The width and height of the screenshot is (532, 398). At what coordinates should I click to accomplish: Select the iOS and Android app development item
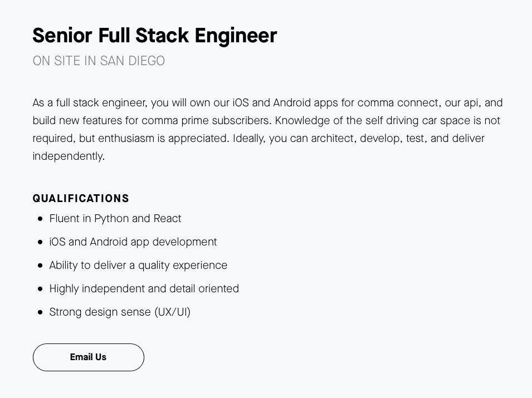[x=133, y=242]
